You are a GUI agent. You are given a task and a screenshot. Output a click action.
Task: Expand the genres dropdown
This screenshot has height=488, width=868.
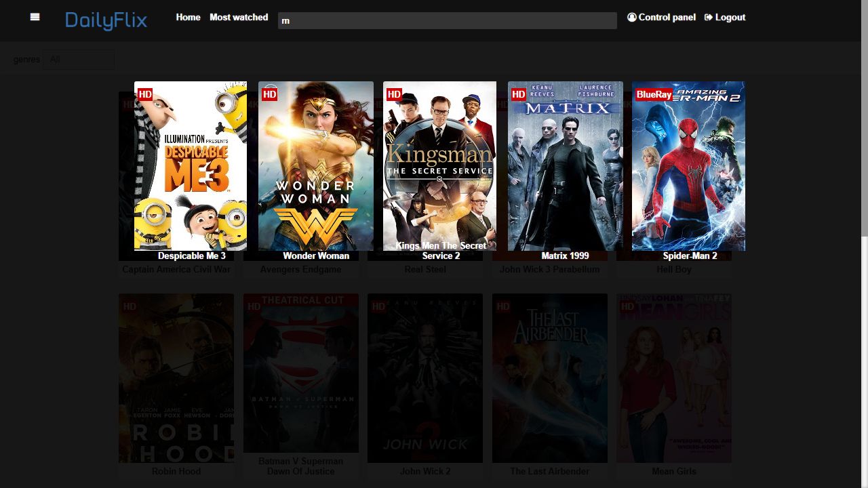click(x=79, y=60)
